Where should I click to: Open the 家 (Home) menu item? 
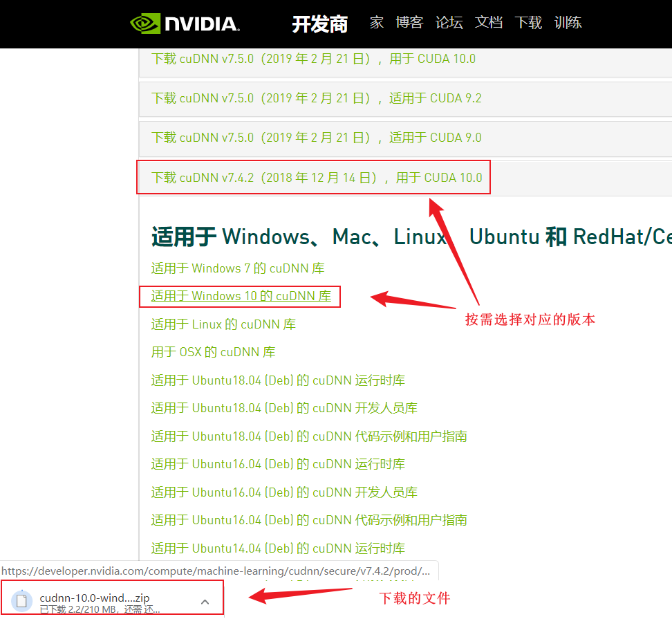(376, 22)
